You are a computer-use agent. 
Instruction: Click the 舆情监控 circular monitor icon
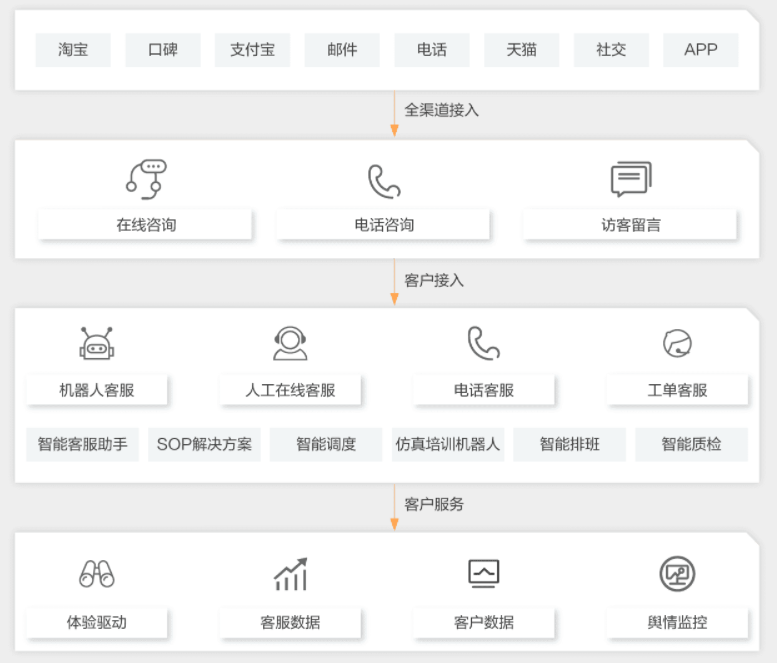(x=677, y=574)
